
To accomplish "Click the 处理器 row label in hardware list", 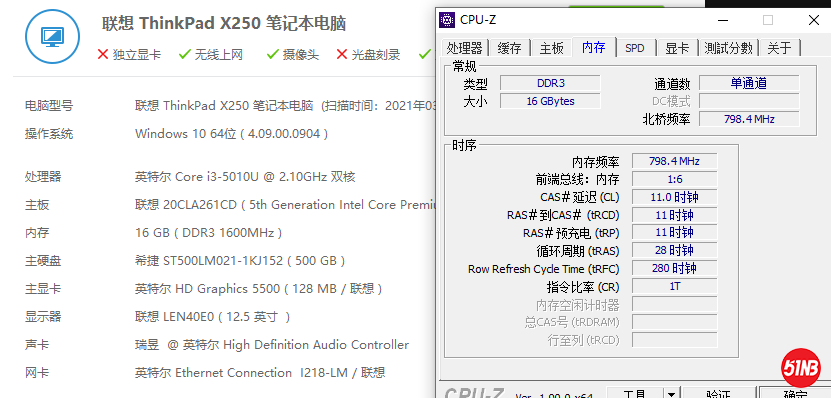I will pos(43,176).
